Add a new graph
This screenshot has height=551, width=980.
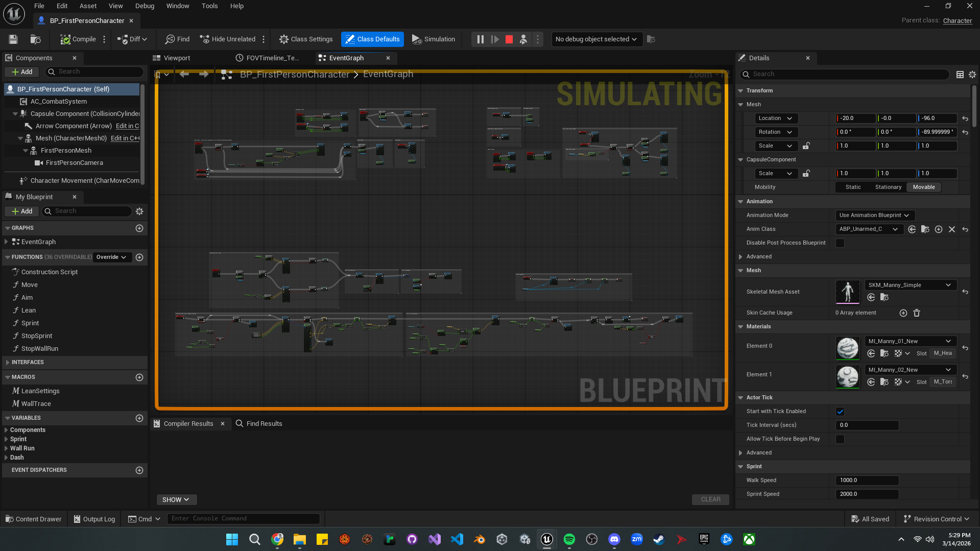139,228
